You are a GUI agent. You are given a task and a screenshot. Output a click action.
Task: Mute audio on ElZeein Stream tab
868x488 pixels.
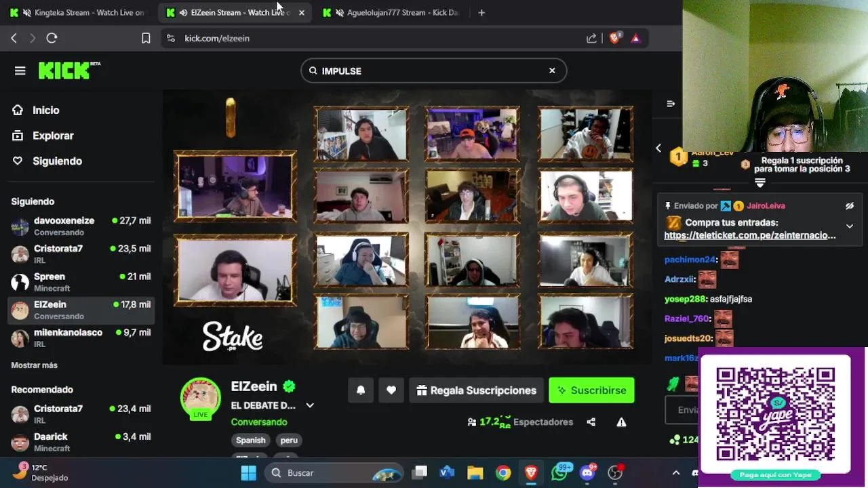tap(183, 12)
